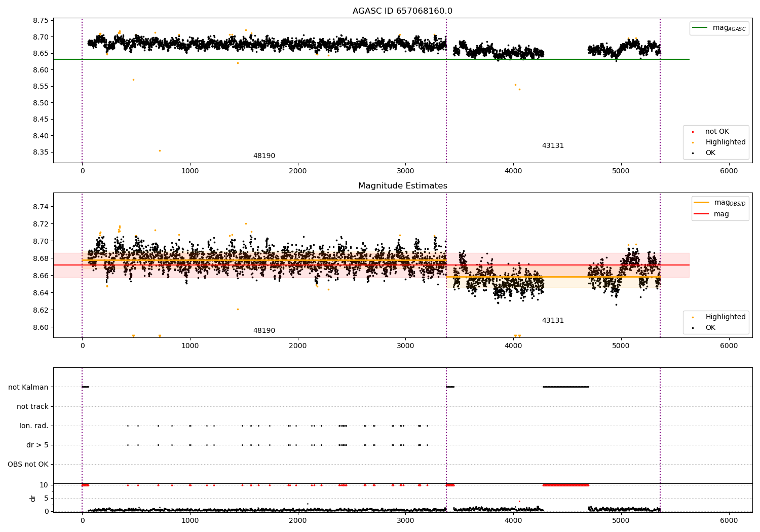This screenshot has width=760, height=532.
Task: Click '43131' annotation in Magnitude Estimates plot
Action: [x=553, y=321]
